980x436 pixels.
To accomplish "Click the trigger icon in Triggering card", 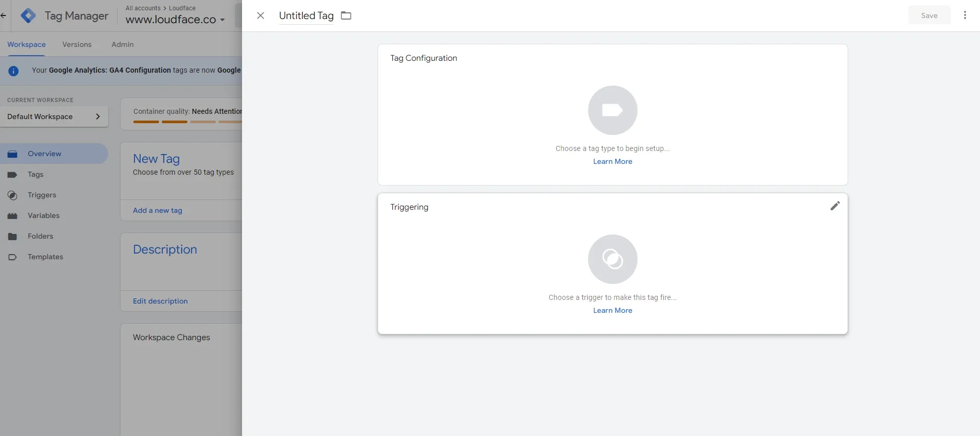I will tap(613, 259).
